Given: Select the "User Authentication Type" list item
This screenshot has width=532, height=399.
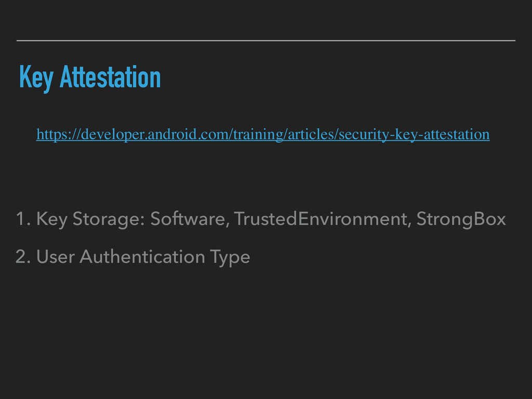Looking at the screenshot, I should [132, 257].
